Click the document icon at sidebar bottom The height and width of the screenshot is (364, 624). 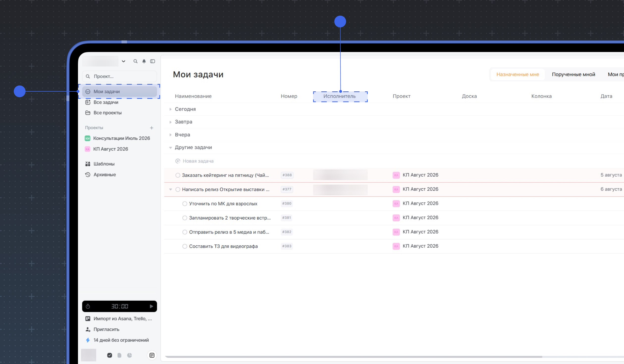119,355
